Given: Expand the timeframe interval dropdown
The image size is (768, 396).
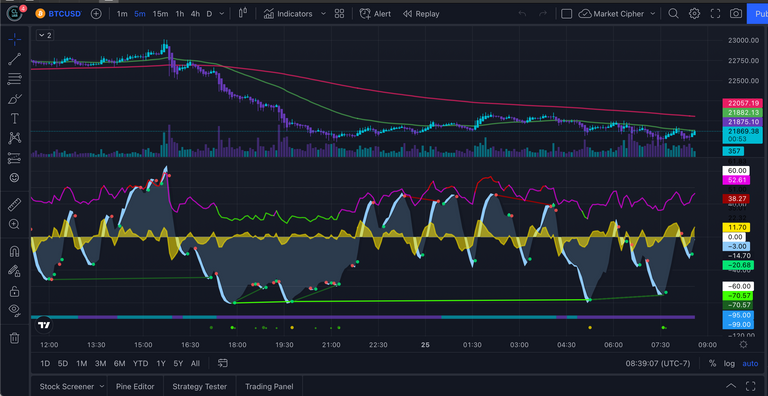Looking at the screenshot, I should tap(222, 14).
